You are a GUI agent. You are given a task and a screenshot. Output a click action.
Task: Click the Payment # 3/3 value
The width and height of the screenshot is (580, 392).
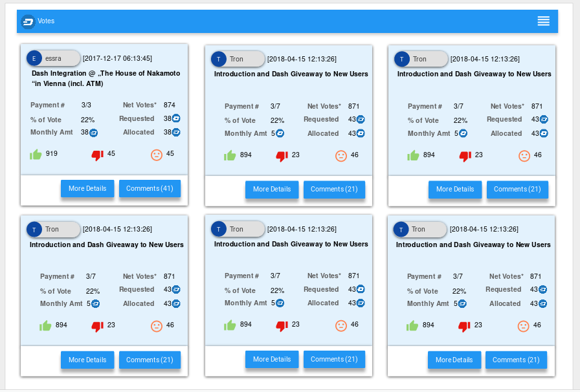click(x=86, y=105)
